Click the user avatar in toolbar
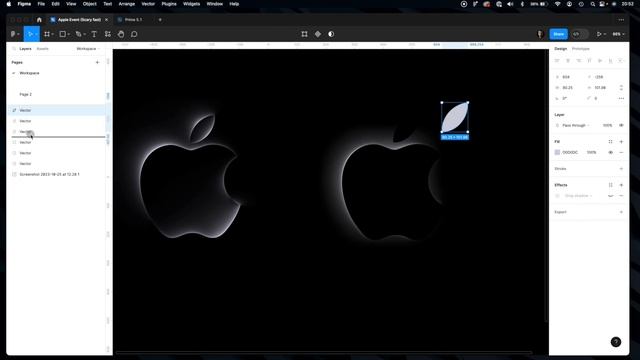The image size is (640, 360). (540, 34)
